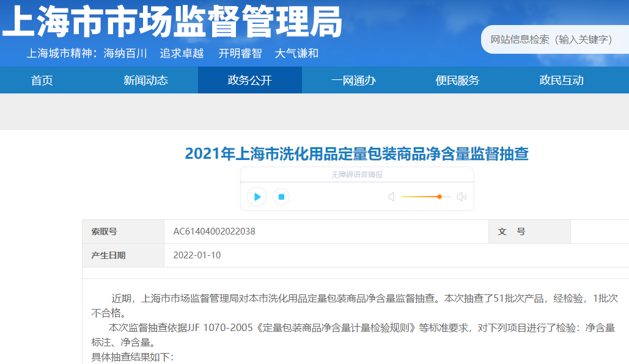Select the date value 2022-01-10

pyautogui.click(x=197, y=255)
